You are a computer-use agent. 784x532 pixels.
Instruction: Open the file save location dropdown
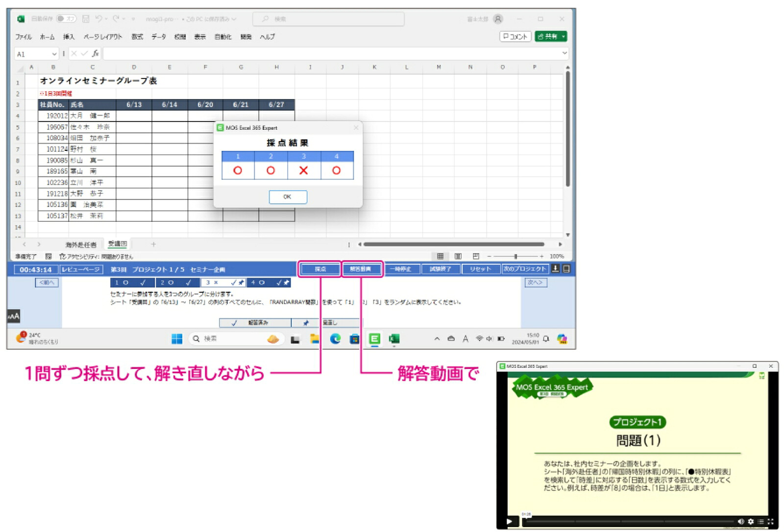click(x=234, y=19)
